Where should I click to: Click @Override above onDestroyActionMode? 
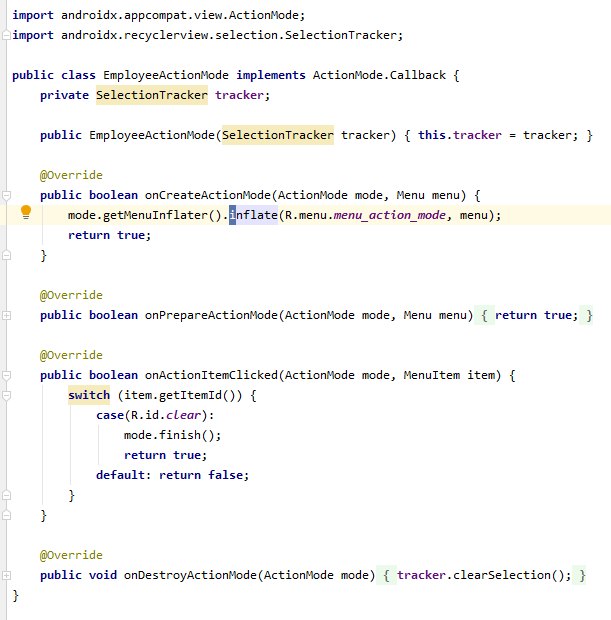click(x=71, y=555)
